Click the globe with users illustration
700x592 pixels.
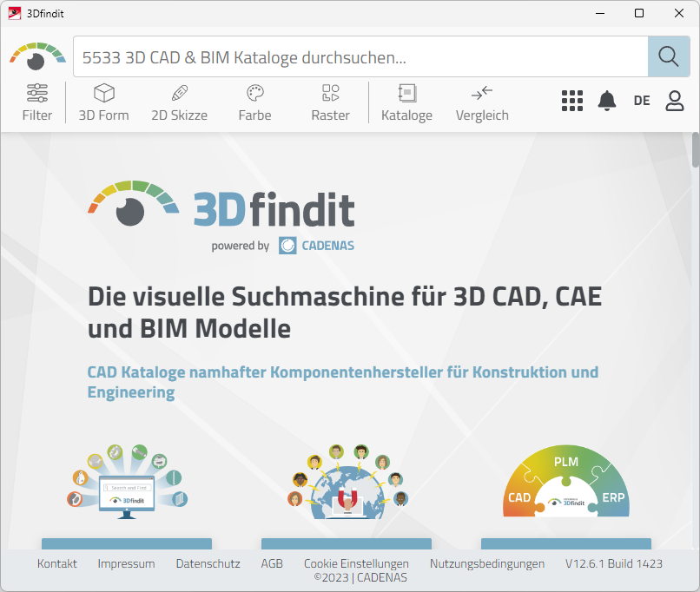[x=347, y=482]
